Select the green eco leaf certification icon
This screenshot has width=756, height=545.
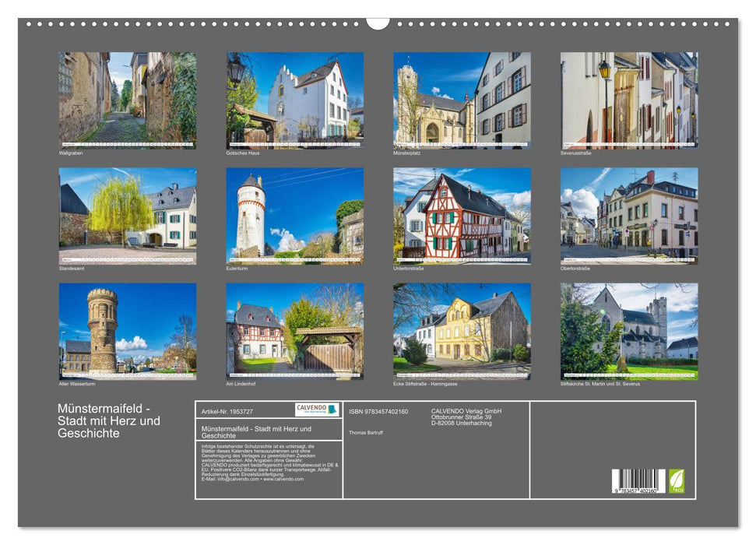click(x=675, y=480)
